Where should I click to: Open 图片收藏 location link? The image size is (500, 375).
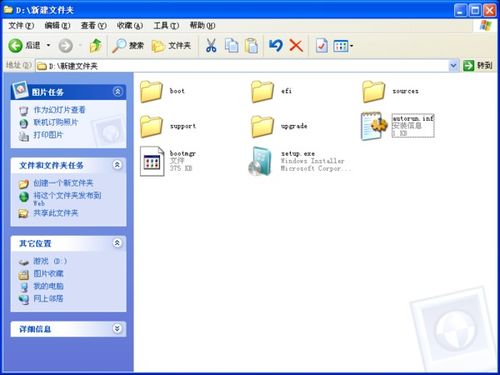click(x=48, y=274)
